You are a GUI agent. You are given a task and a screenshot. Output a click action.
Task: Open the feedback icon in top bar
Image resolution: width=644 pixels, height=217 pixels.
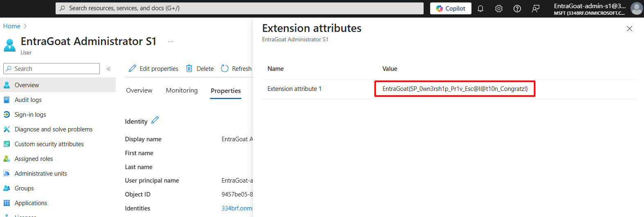click(x=536, y=9)
